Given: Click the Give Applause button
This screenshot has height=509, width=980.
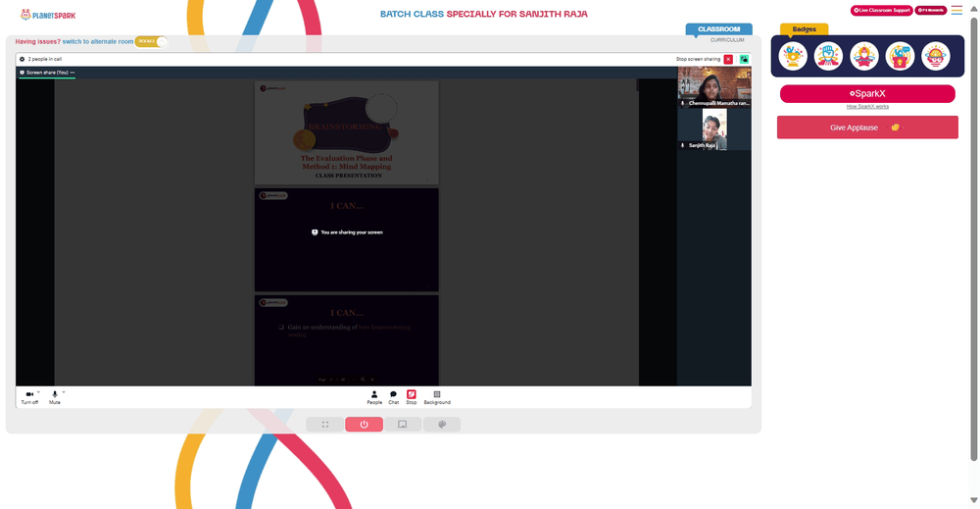Looking at the screenshot, I should [867, 127].
